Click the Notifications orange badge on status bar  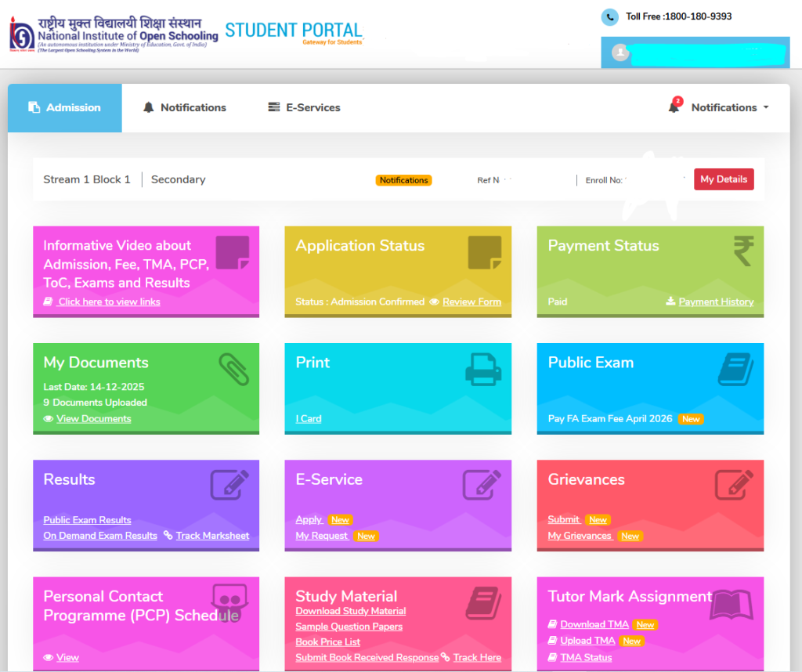[403, 179]
